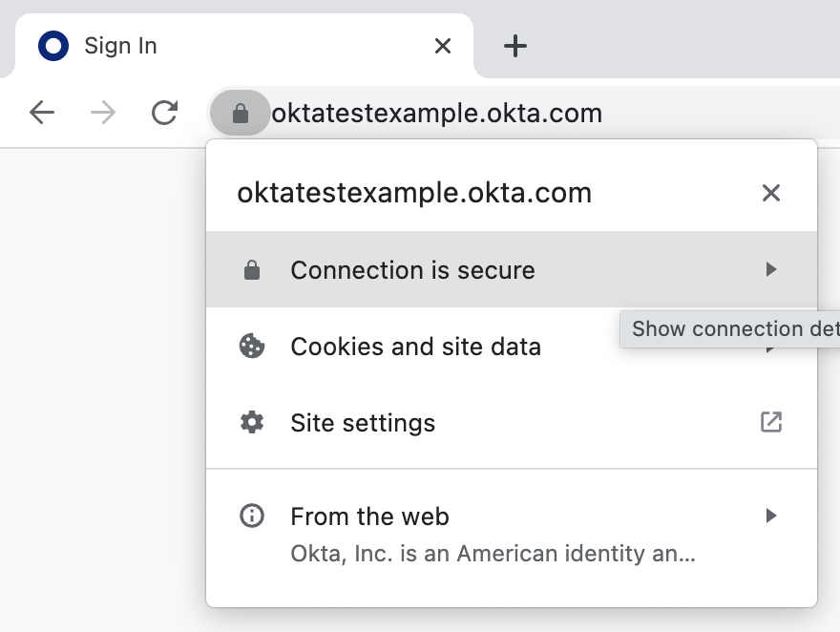
Task: Click the browser back arrow
Action: (42, 114)
